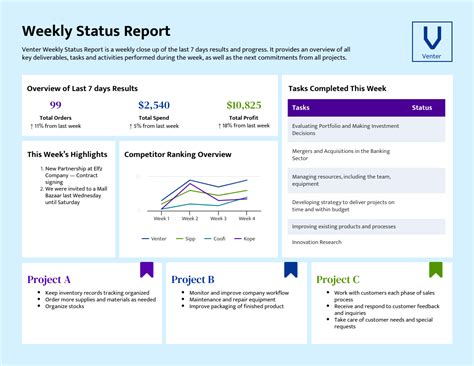This screenshot has height=366, width=474.
Task: Click the Week 4 axis label
Action: click(x=247, y=219)
